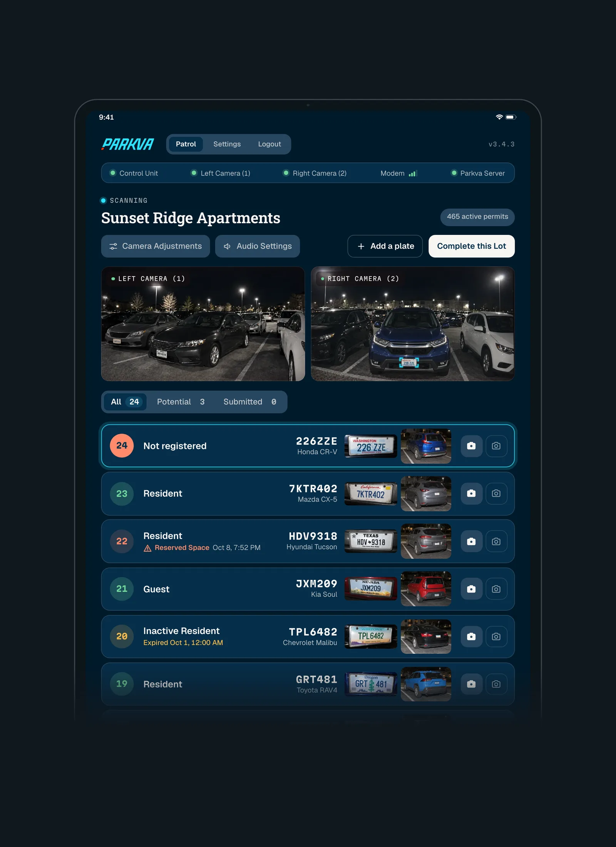This screenshot has width=616, height=847.
Task: Click filled camera icon for plate GRT481
Action: (471, 684)
